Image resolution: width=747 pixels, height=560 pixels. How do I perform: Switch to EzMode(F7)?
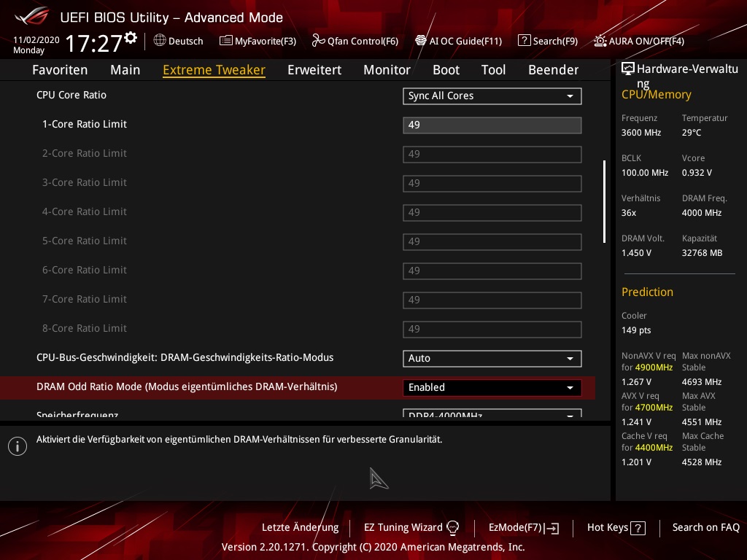pyautogui.click(x=524, y=527)
